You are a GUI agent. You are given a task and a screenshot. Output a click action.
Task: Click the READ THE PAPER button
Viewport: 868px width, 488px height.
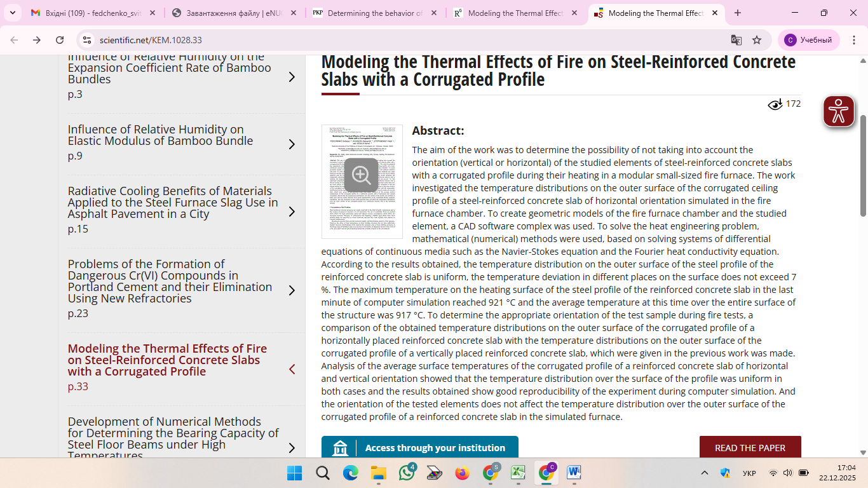point(750,447)
